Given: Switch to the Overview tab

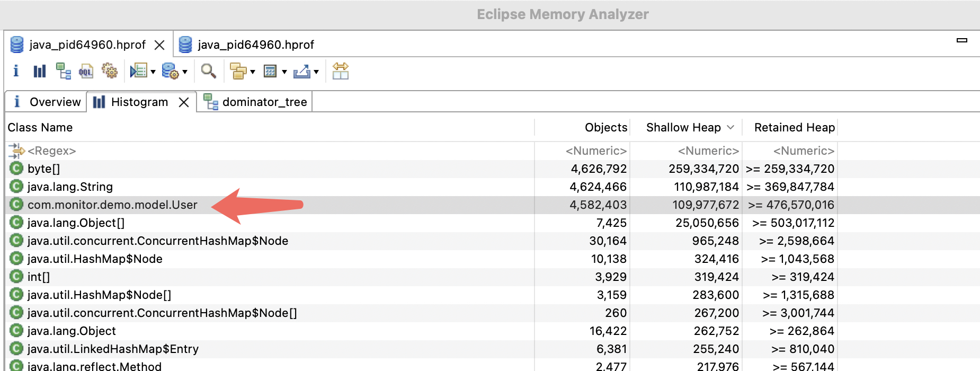Looking at the screenshot, I should click(x=48, y=102).
